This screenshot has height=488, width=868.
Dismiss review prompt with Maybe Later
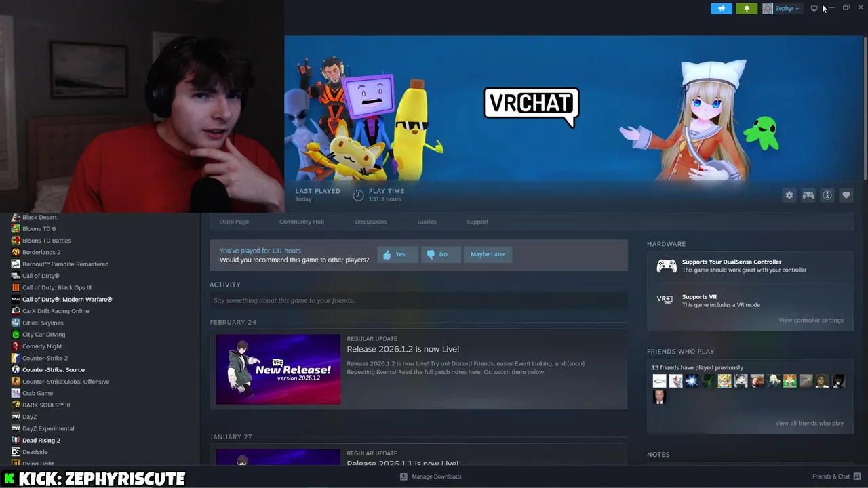pyautogui.click(x=488, y=254)
